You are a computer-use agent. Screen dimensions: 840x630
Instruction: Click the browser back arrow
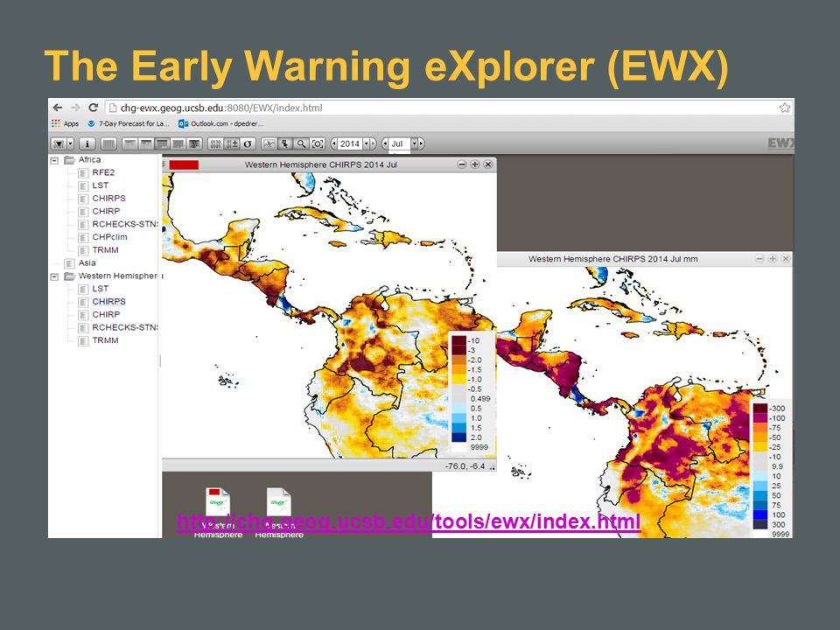(58, 108)
